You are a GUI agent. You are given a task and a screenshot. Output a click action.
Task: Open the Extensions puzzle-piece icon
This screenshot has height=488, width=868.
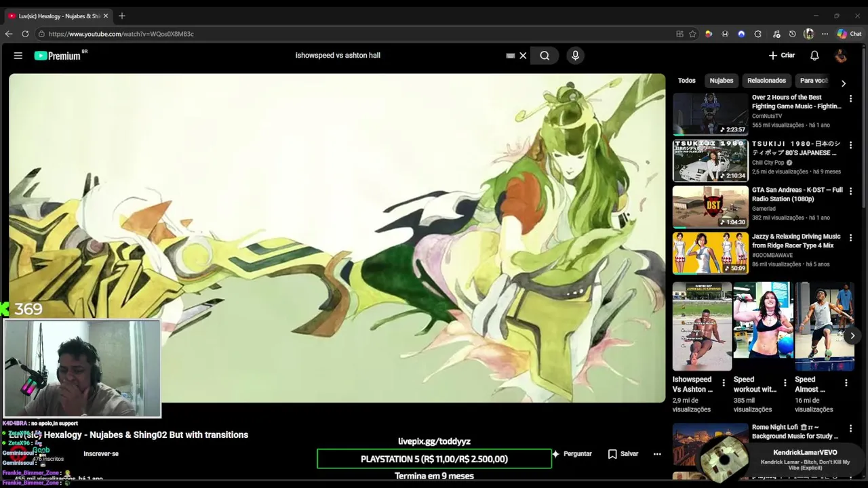758,34
